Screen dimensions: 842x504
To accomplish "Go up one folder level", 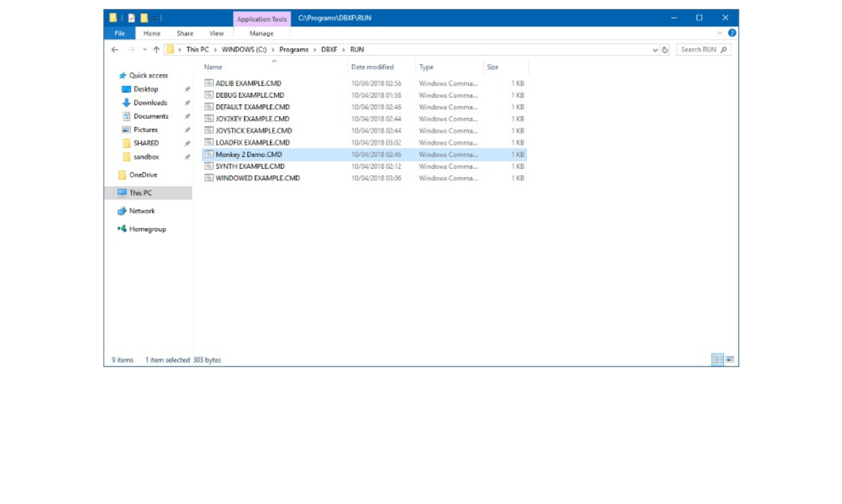I will [156, 50].
